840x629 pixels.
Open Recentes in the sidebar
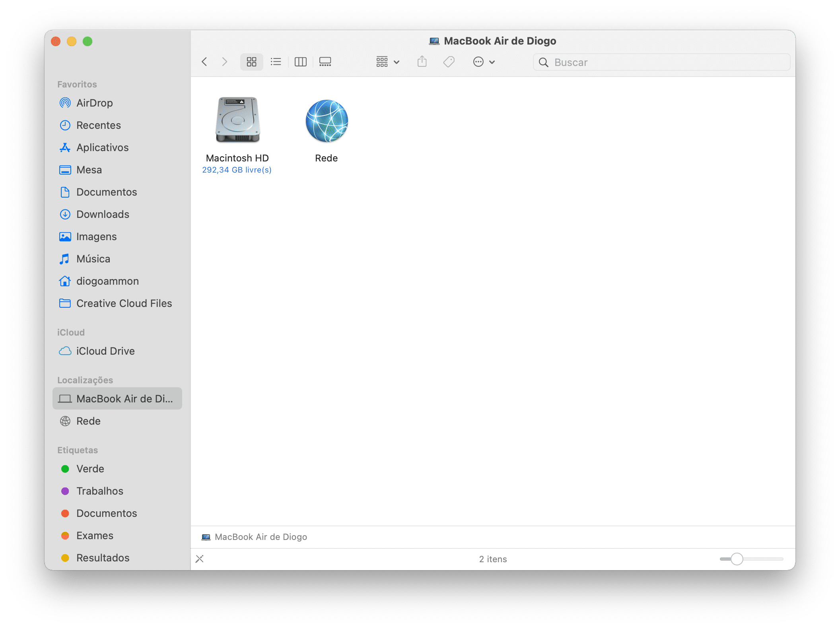coord(117,125)
